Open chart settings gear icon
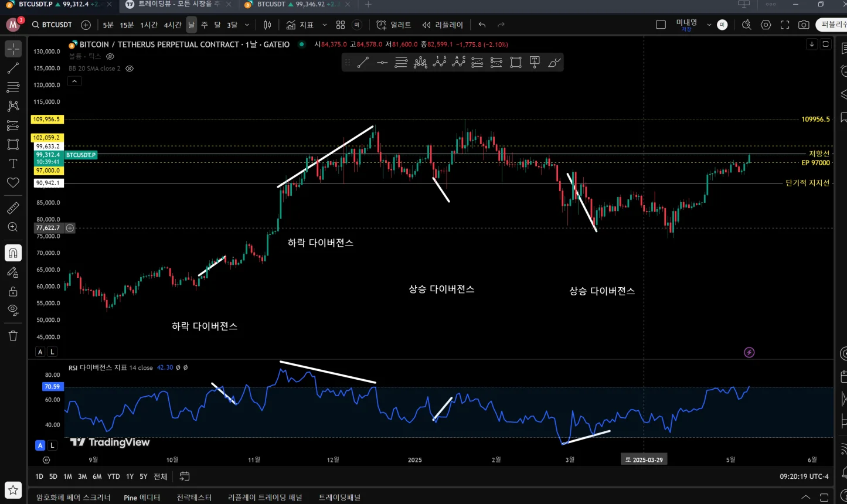This screenshot has height=504, width=847. point(766,25)
